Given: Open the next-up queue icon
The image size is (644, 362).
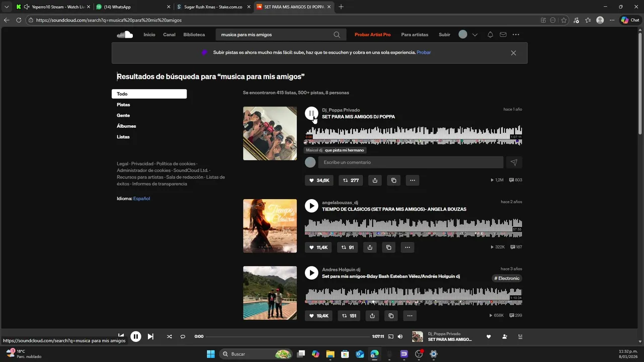Looking at the screenshot, I should click(520, 336).
